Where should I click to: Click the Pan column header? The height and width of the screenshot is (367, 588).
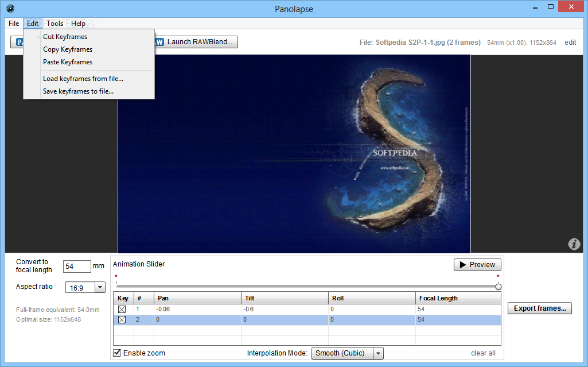click(x=197, y=298)
